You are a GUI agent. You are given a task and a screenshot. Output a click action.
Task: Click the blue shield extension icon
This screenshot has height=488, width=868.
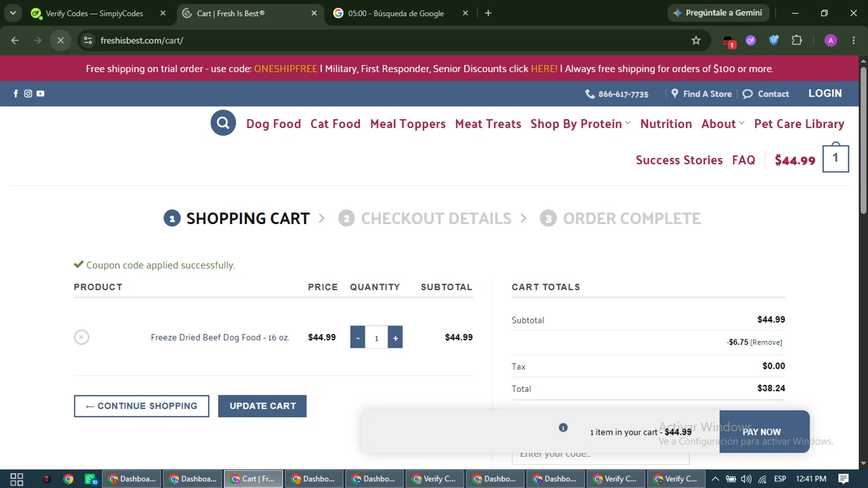tap(774, 41)
